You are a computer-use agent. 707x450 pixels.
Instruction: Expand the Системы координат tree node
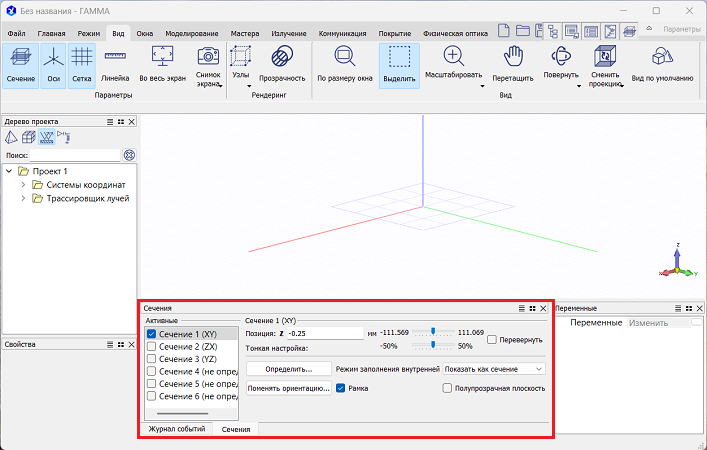23,184
